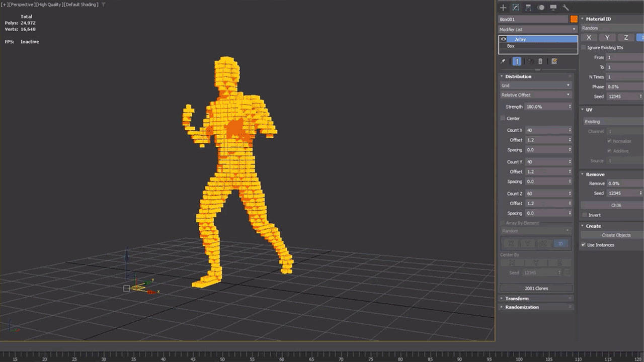644x362 pixels.
Task: Open the Display panel icon
Action: tap(553, 8)
